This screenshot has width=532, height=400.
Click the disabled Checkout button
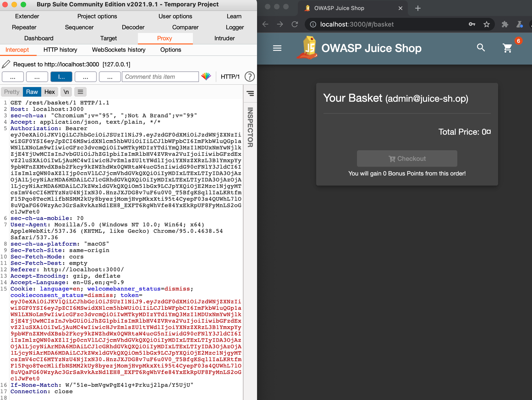tap(407, 159)
